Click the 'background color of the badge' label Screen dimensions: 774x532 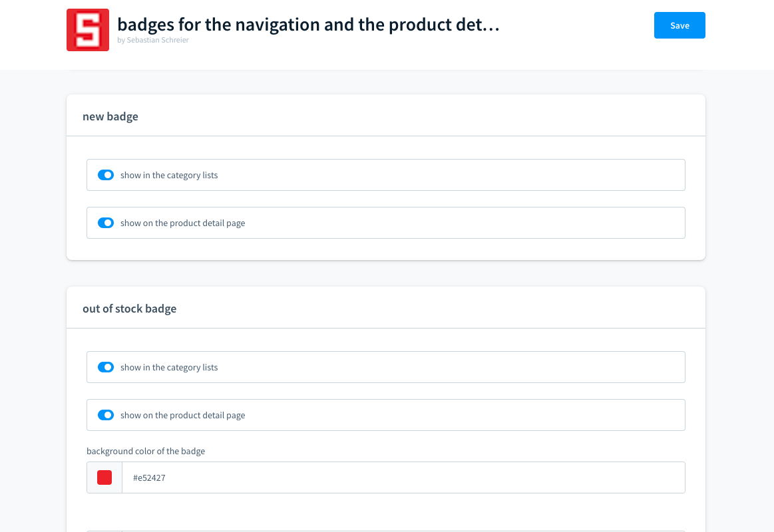point(146,451)
